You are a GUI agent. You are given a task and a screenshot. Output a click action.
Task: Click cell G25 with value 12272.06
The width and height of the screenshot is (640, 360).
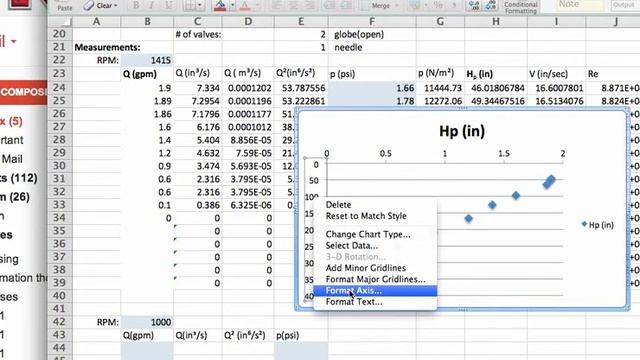(440, 101)
